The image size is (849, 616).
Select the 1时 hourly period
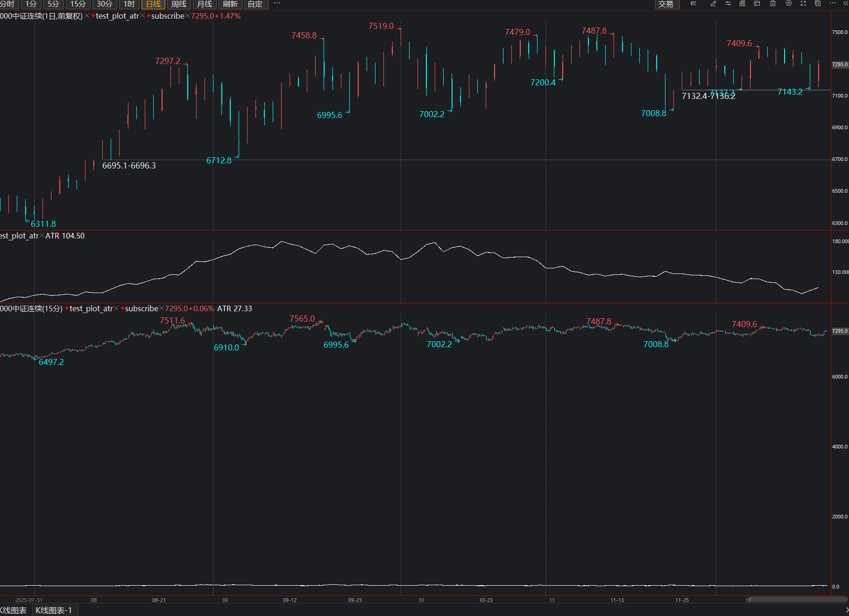pos(129,4)
